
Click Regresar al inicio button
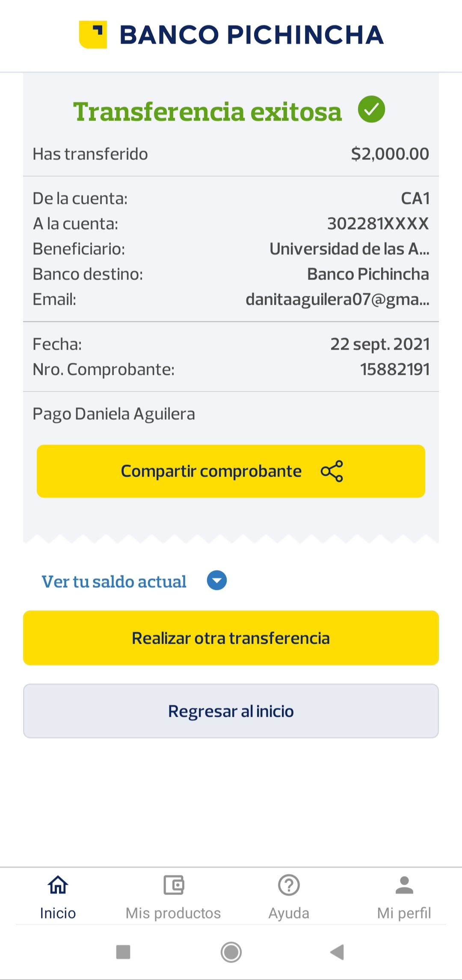click(x=231, y=711)
